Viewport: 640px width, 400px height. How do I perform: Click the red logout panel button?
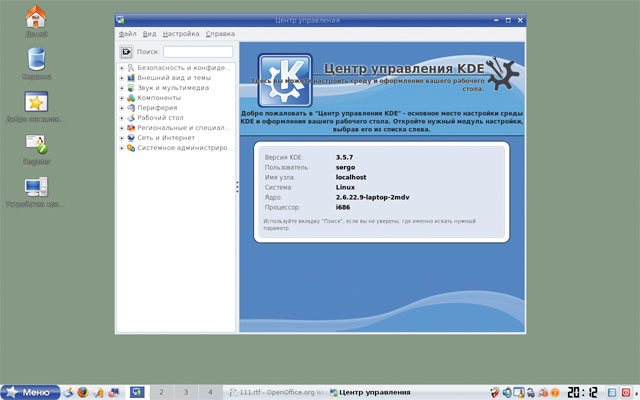point(626,392)
